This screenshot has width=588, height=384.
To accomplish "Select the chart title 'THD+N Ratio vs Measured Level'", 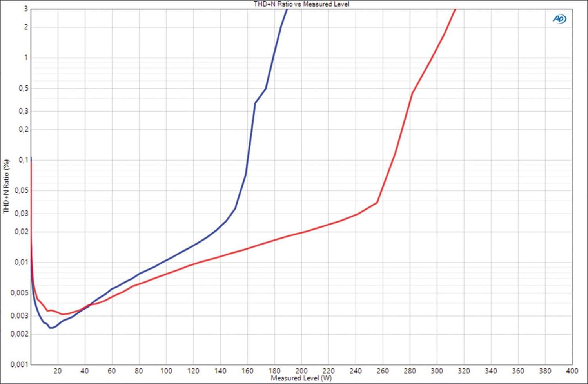I will (x=301, y=4).
